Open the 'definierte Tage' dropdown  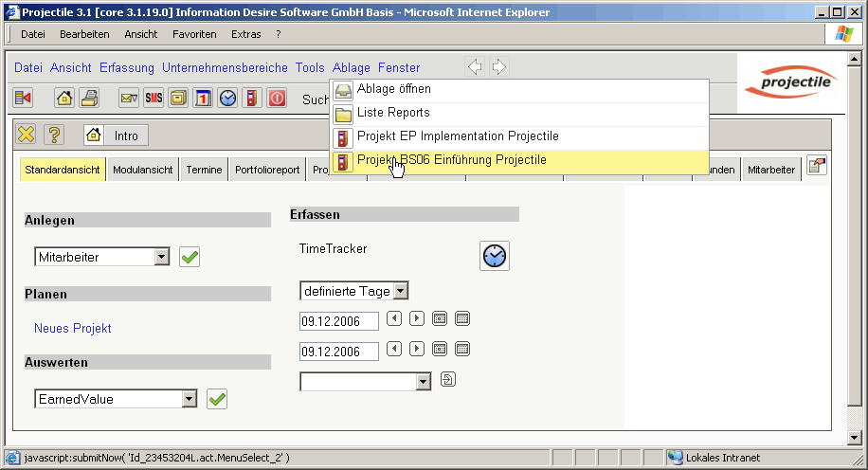click(x=354, y=291)
